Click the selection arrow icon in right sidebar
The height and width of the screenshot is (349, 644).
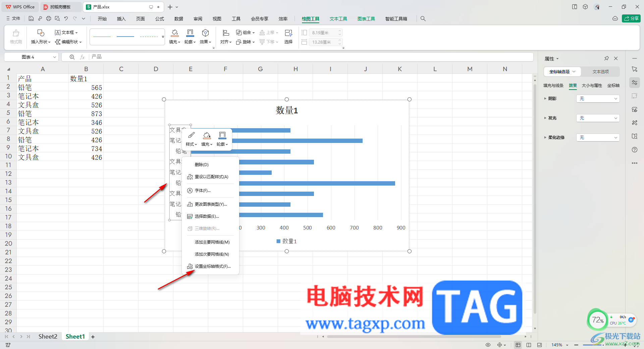635,69
